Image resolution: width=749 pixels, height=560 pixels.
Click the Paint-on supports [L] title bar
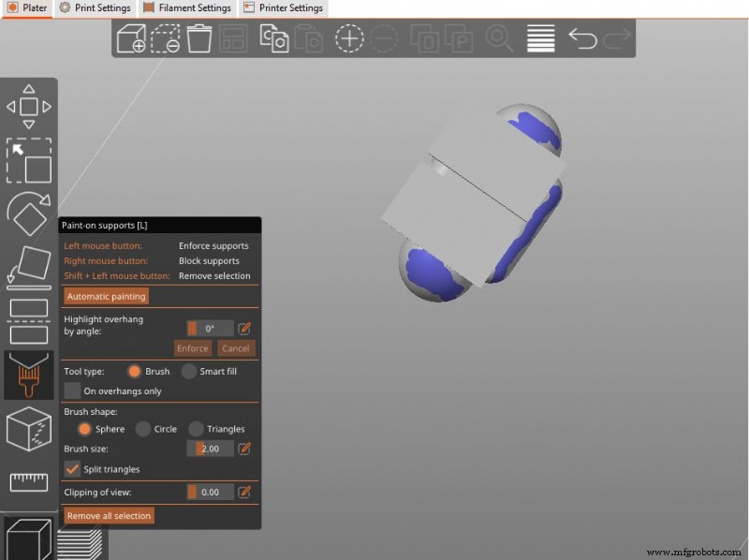click(x=159, y=225)
